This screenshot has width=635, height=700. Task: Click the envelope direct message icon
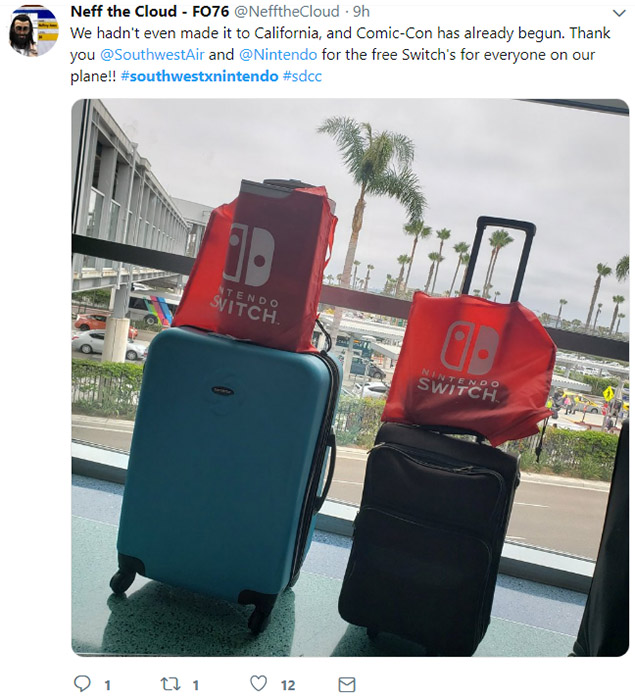[347, 684]
